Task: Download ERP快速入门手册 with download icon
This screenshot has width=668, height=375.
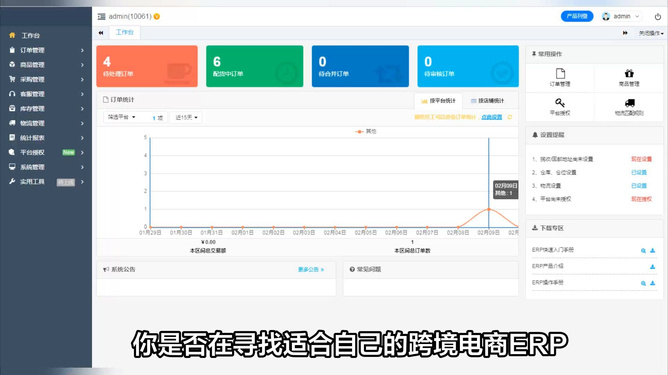Action: (652, 251)
